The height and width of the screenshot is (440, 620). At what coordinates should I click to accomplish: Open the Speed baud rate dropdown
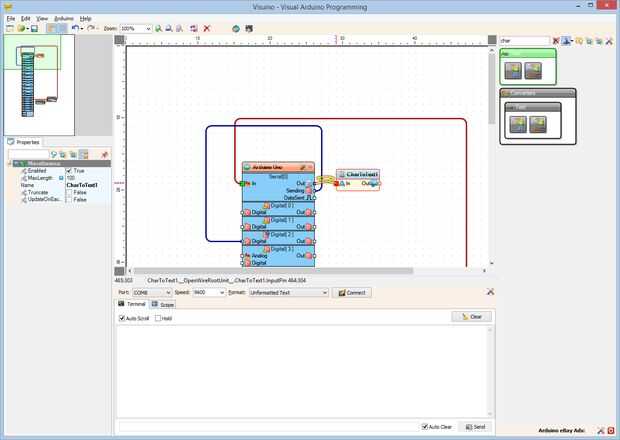222,293
